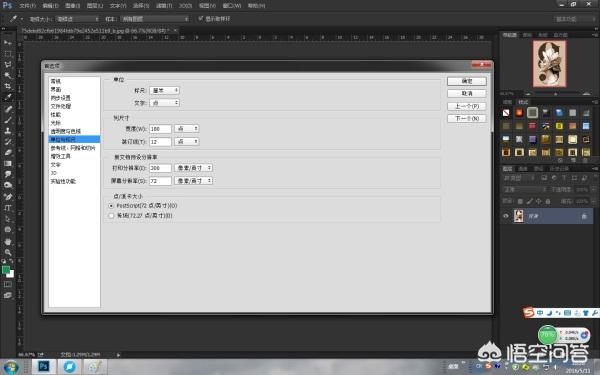Select the Crop tool

[8, 86]
